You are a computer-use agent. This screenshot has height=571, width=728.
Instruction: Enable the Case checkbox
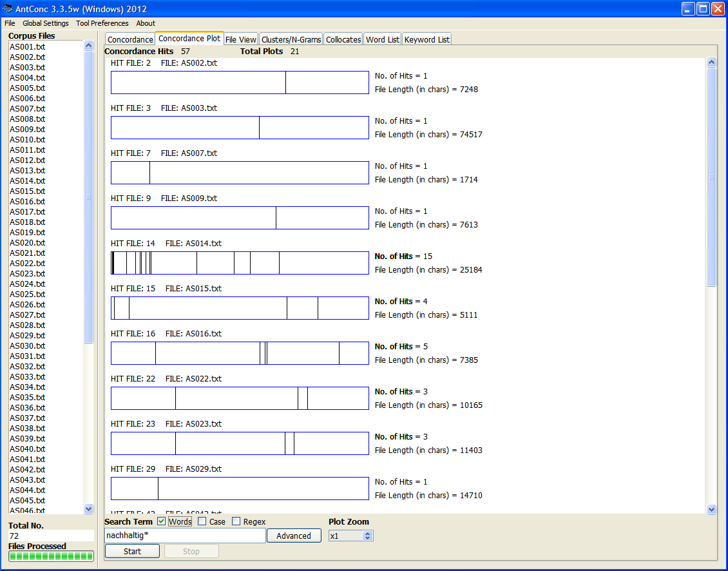(202, 521)
